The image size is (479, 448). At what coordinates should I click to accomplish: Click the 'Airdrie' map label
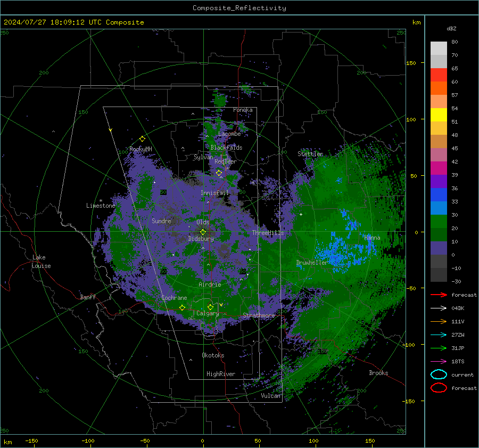coord(210,284)
